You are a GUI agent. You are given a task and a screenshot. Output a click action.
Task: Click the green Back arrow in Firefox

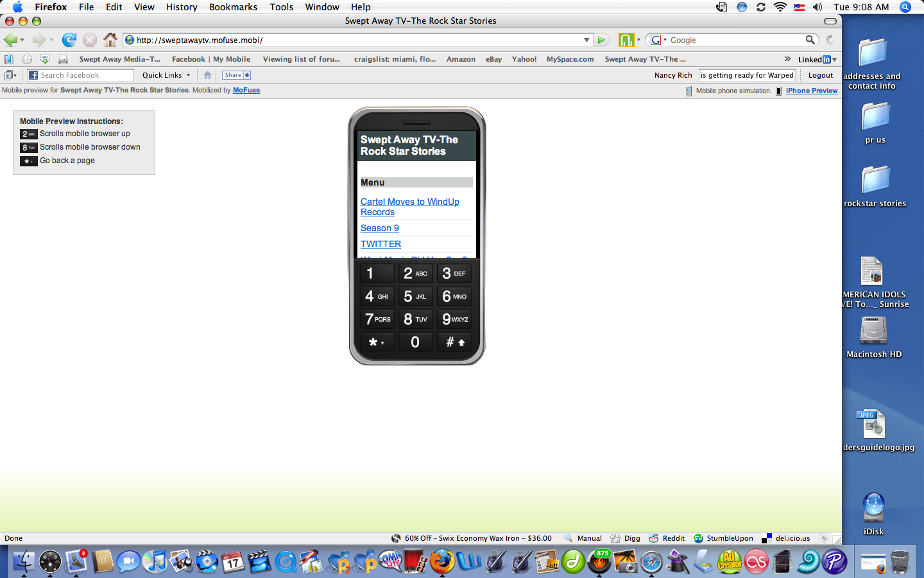tap(10, 40)
